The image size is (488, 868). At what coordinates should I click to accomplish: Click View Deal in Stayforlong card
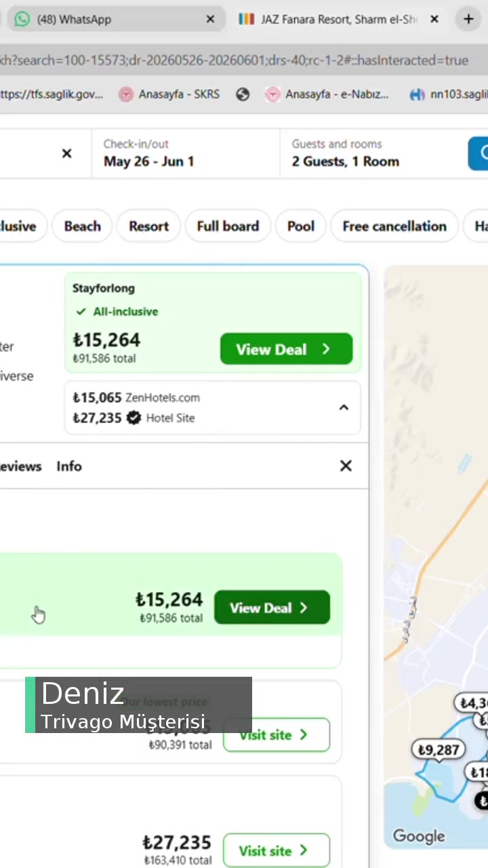click(x=286, y=349)
